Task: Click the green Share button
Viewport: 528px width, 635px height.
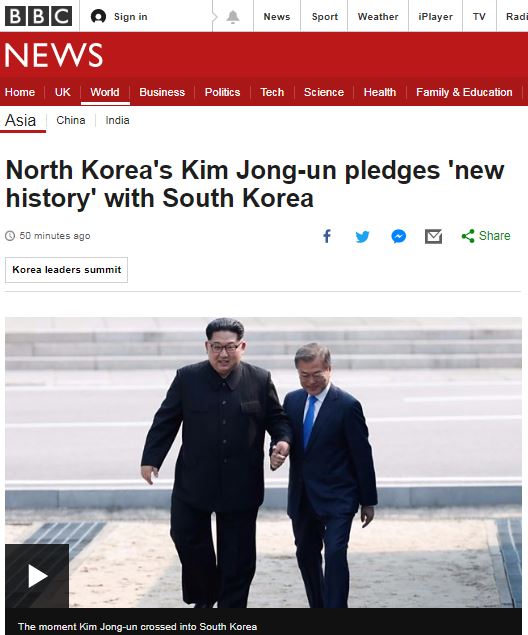Action: point(486,236)
